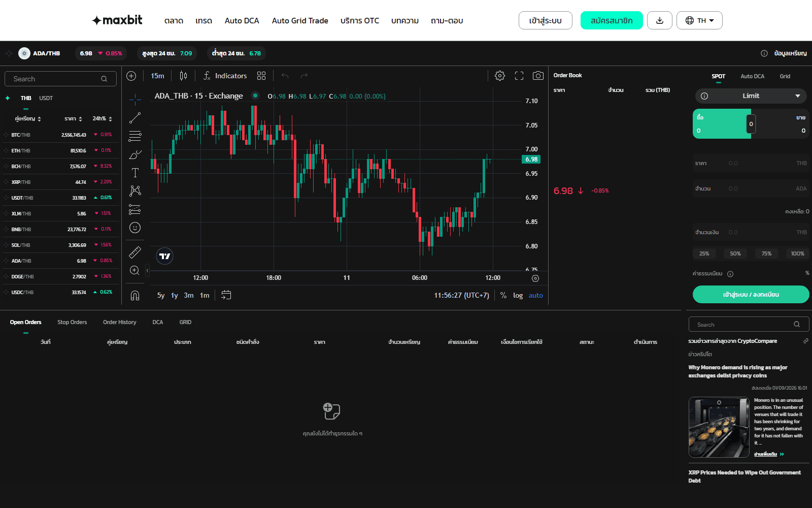Switch to Grid order tab

tap(785, 76)
